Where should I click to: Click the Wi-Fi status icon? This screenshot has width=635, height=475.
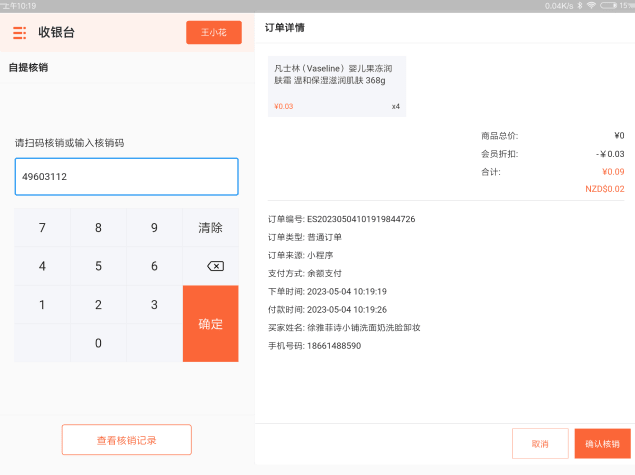(591, 6)
